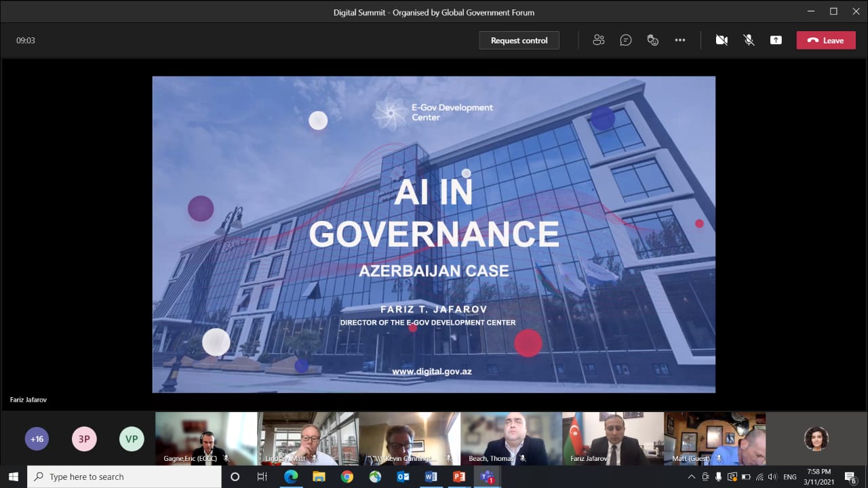Image resolution: width=868 pixels, height=488 pixels.
Task: Open Task View on the taskbar
Action: point(262,476)
